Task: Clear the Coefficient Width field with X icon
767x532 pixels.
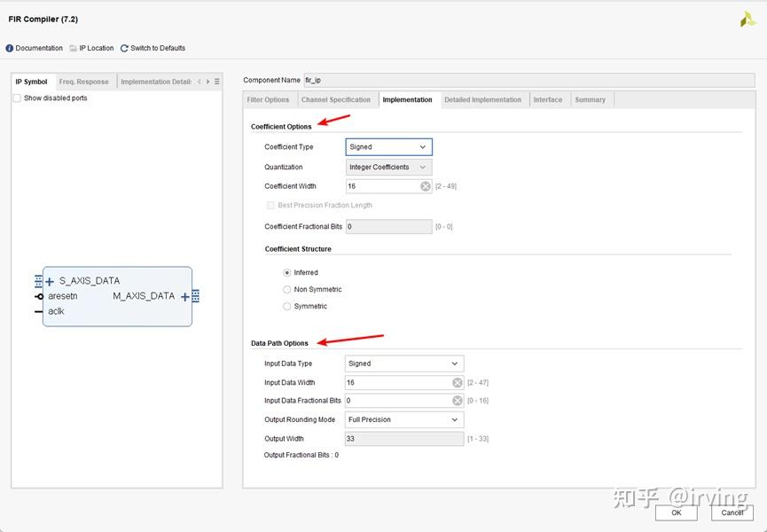Action: click(x=425, y=186)
